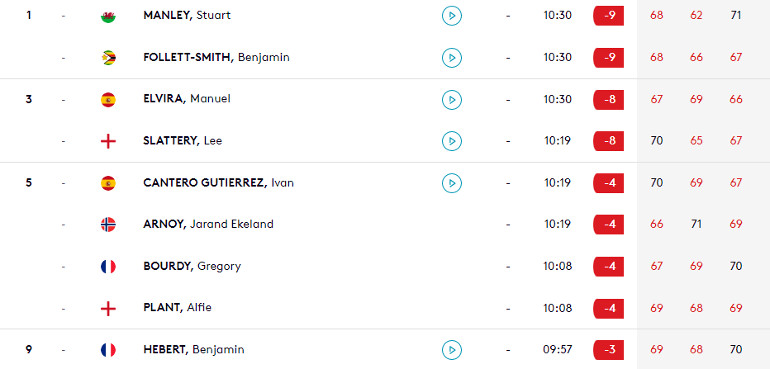The height and width of the screenshot is (369, 770).
Task: Click the Wales flag icon
Action: point(108,16)
